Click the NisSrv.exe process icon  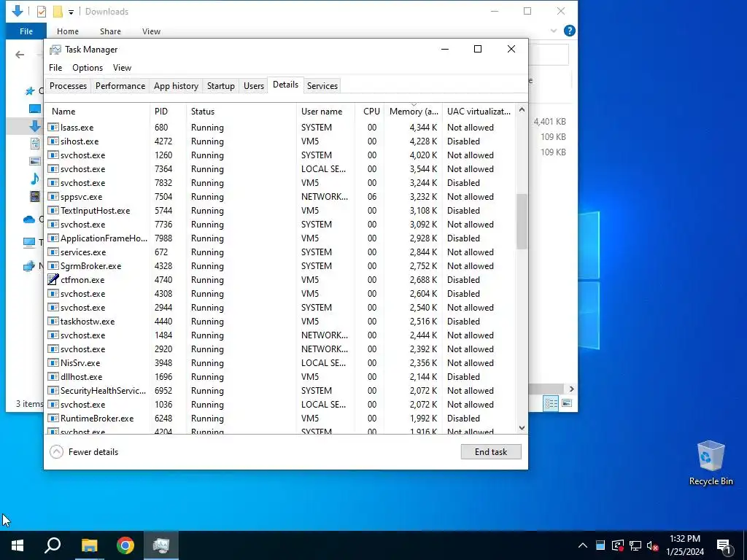tap(53, 362)
